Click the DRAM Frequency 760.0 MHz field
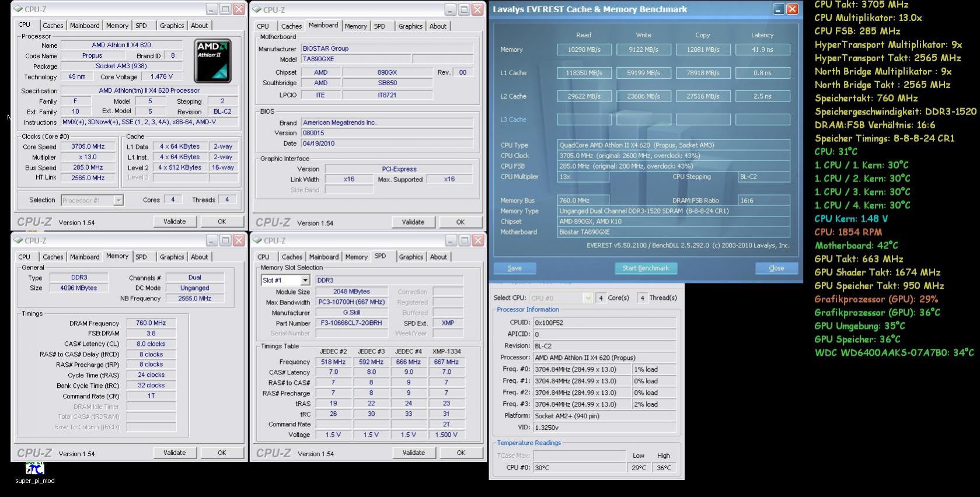980x497 pixels. coord(151,323)
